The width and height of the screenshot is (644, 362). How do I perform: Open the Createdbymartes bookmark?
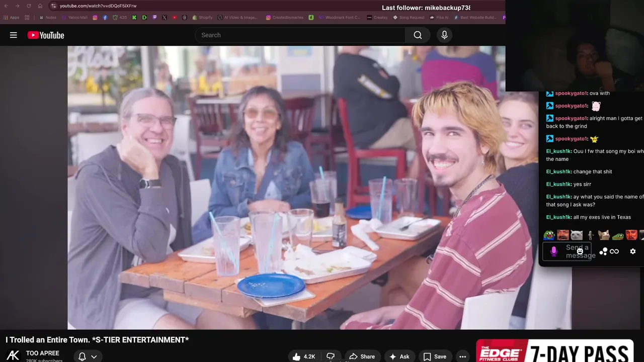(284, 17)
